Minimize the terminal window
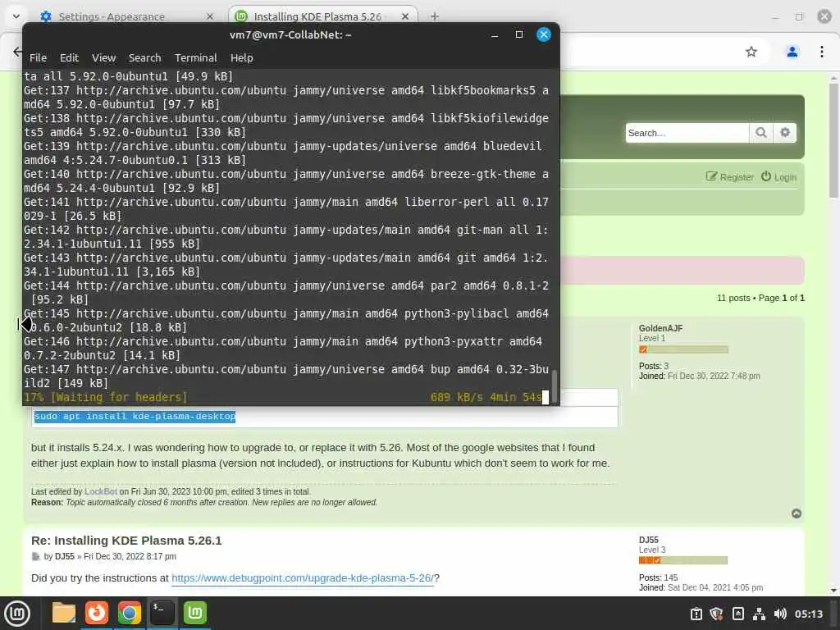 pyautogui.click(x=495, y=34)
